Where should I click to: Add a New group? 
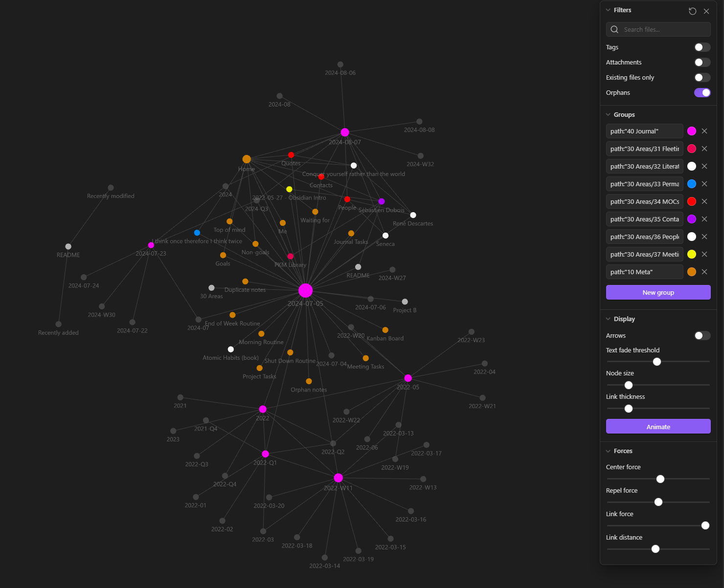(x=658, y=292)
